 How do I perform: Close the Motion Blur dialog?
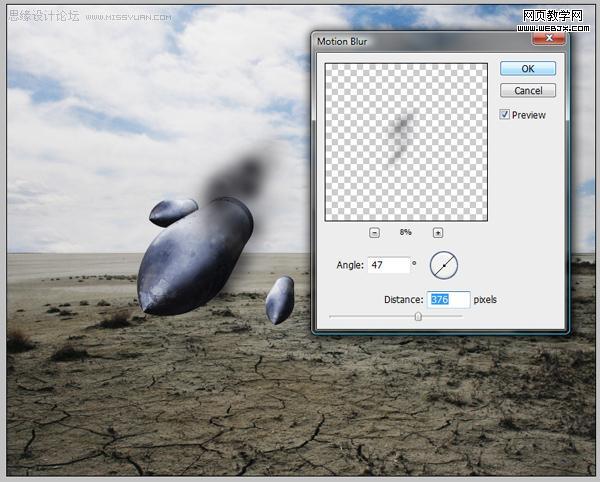(x=549, y=37)
